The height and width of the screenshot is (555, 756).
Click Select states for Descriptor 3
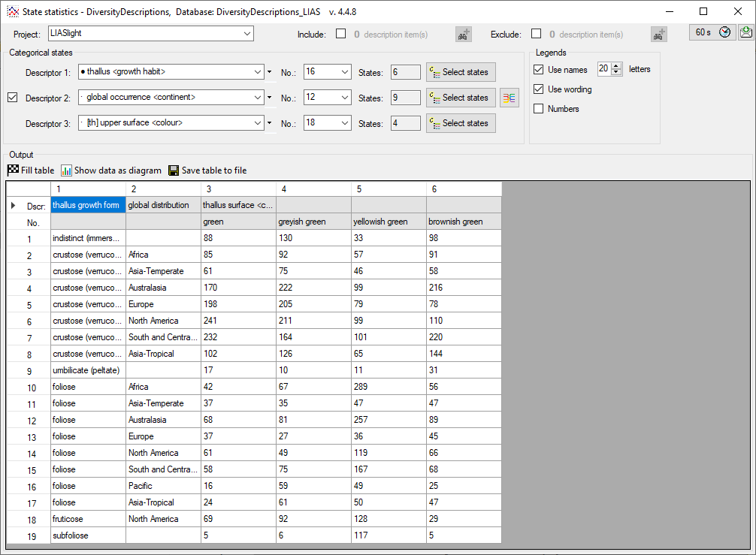(461, 123)
